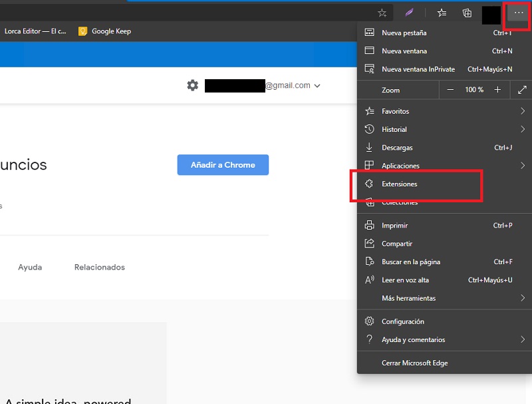This screenshot has height=404, width=532.
Task: Click the Web Store settings gear icon
Action: (x=193, y=85)
